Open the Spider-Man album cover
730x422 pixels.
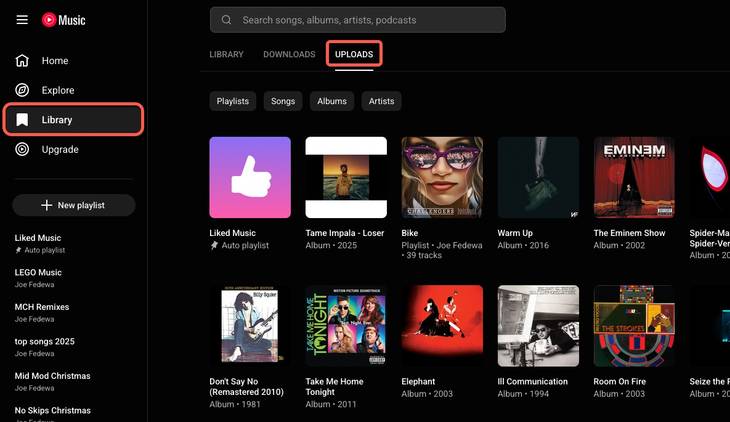[x=710, y=177]
